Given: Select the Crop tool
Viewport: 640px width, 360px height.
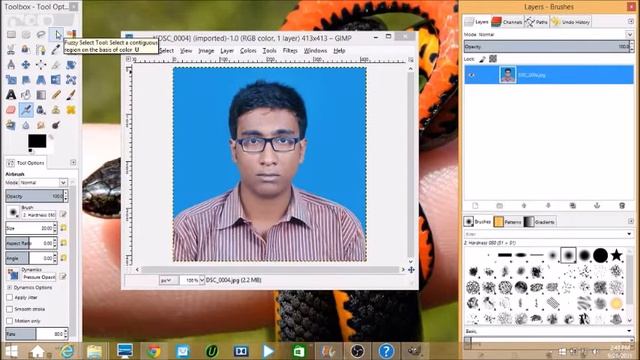Looking at the screenshot, I should [x=56, y=65].
